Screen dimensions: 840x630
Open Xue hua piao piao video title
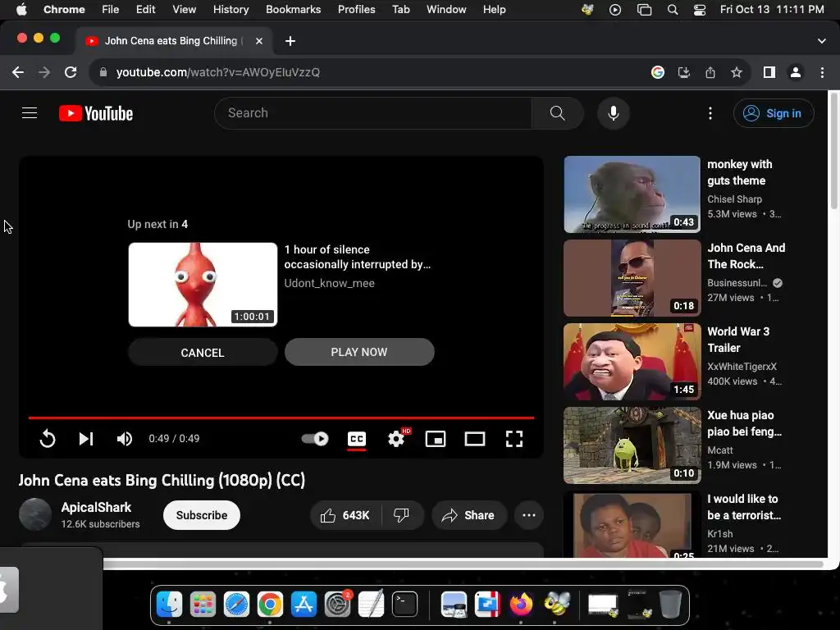click(x=744, y=423)
